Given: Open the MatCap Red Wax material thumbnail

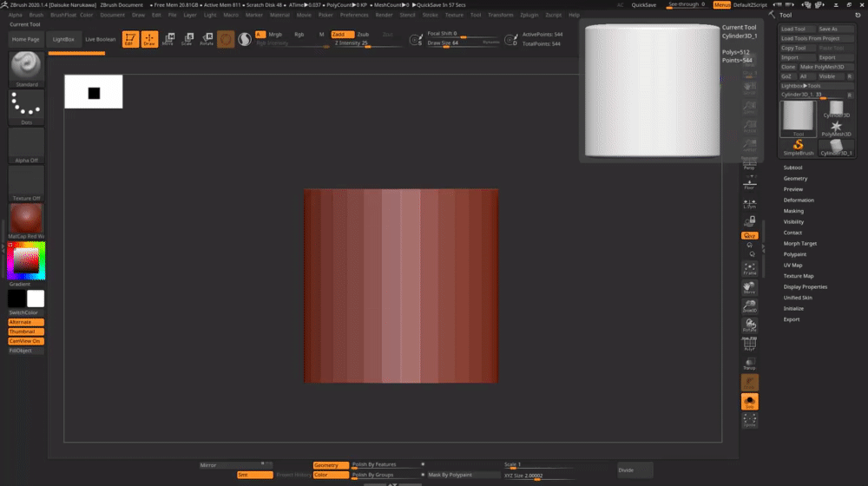Looking at the screenshot, I should (x=26, y=220).
